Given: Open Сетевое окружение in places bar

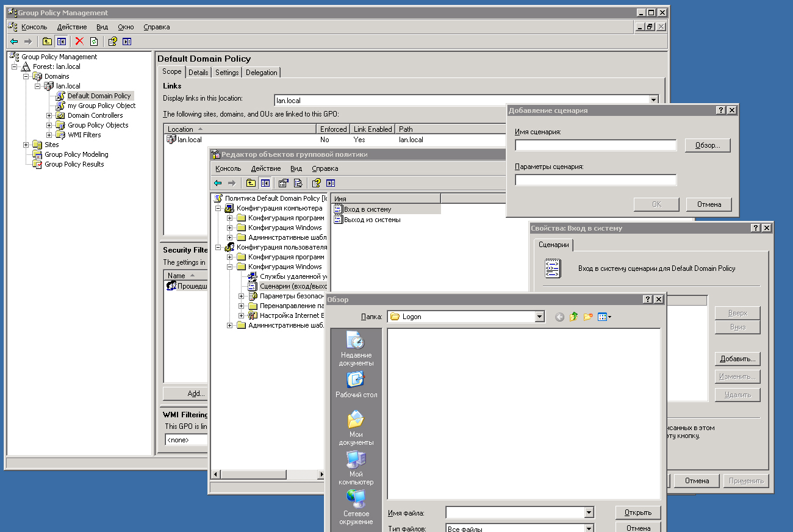Looking at the screenshot, I should point(356,508).
